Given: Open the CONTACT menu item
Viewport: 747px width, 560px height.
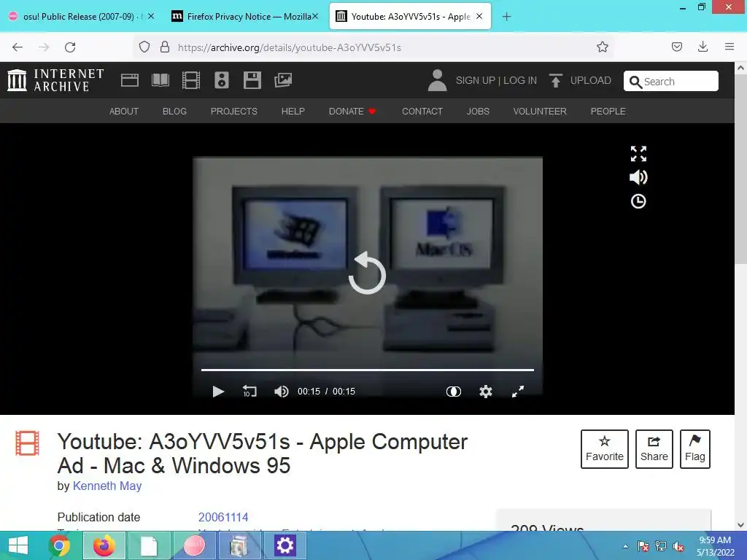Looking at the screenshot, I should [422, 111].
